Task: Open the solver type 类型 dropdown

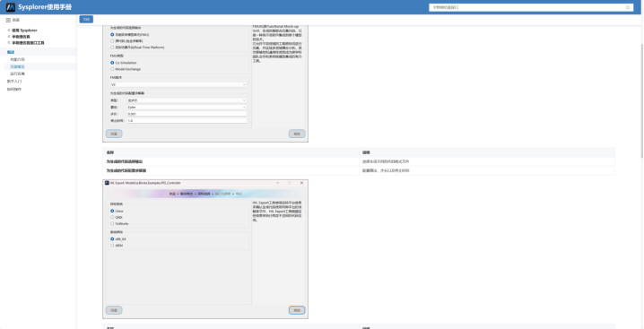Action: (187, 100)
